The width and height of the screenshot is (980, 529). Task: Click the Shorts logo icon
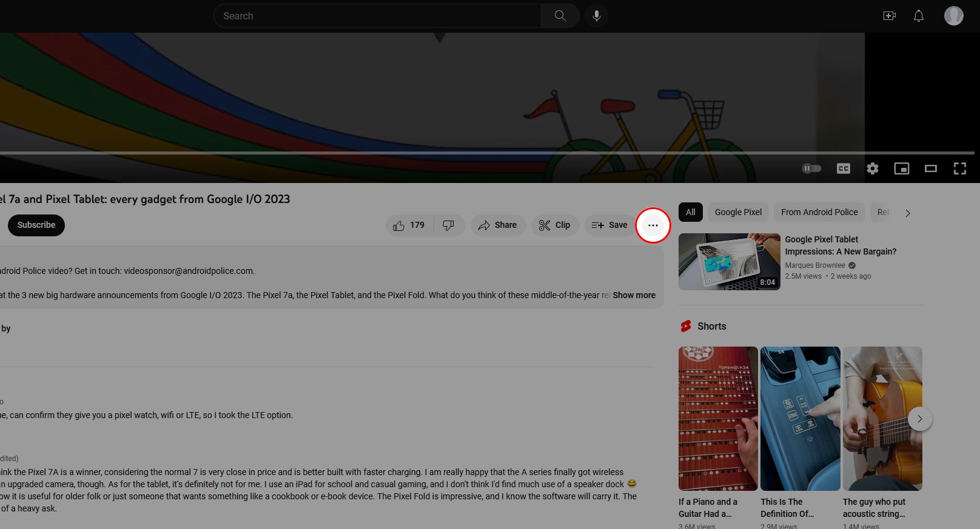point(686,326)
